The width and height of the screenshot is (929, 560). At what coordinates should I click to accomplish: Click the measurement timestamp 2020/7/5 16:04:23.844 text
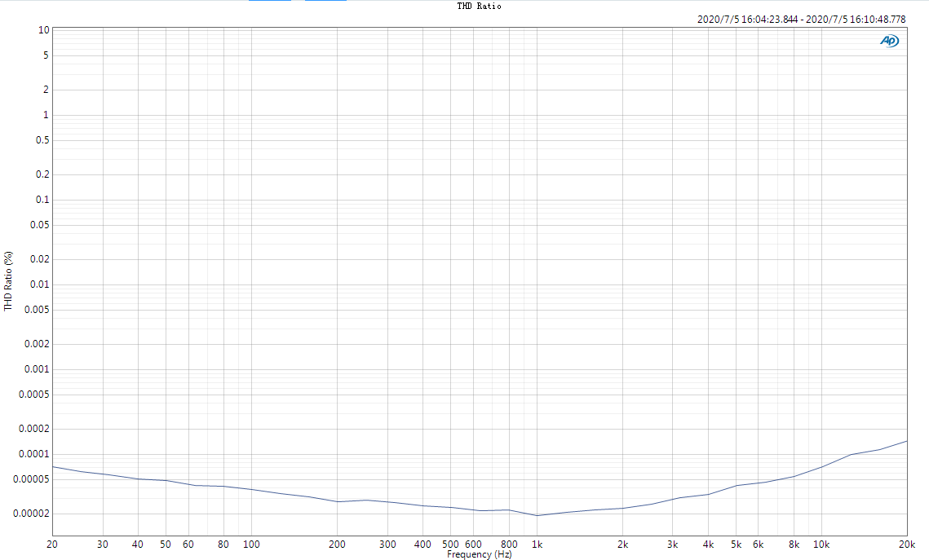[747, 20]
